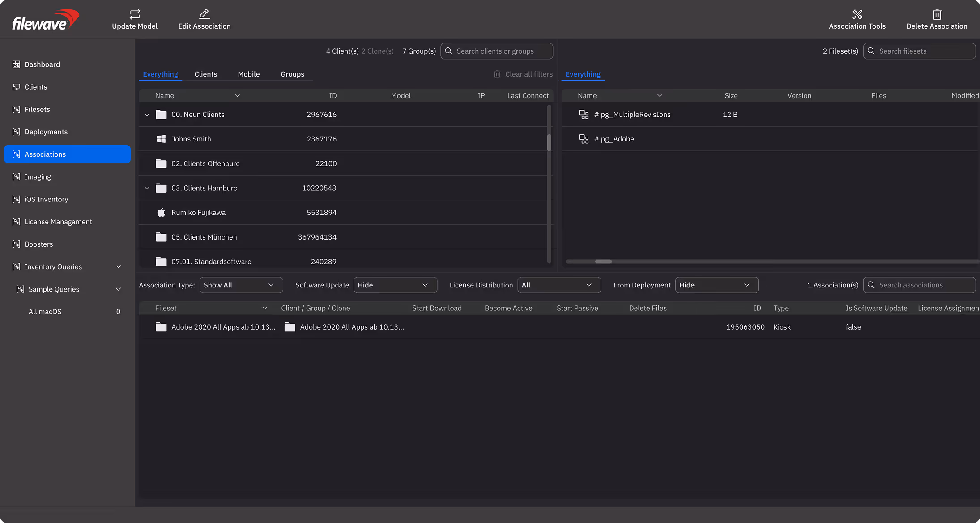
Task: Click Update Model in the toolbar
Action: [134, 19]
